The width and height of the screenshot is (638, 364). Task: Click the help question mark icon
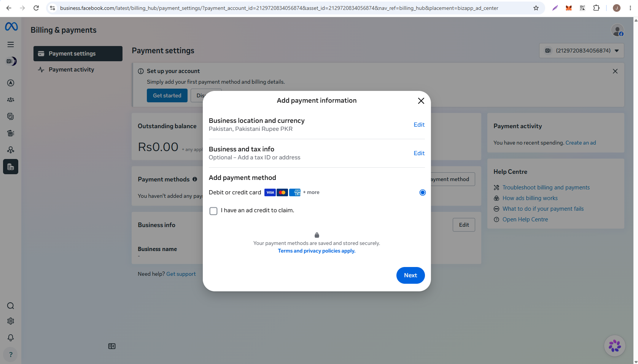11,354
